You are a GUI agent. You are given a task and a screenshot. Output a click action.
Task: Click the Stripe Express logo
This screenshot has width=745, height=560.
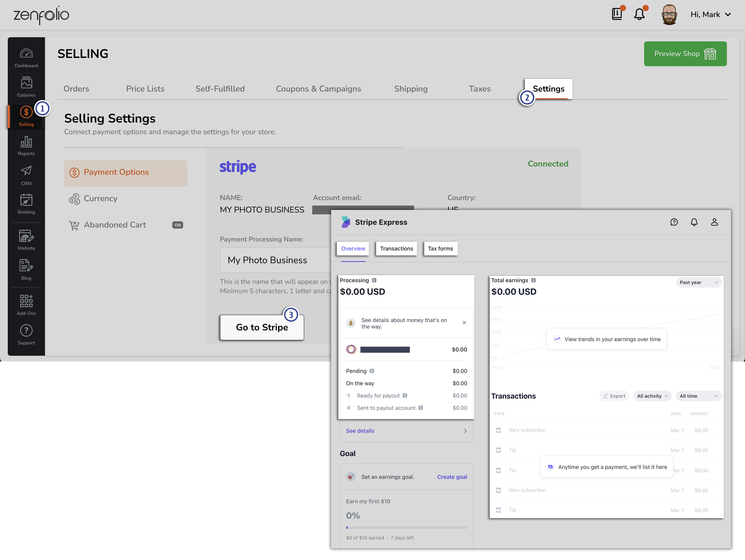point(346,222)
